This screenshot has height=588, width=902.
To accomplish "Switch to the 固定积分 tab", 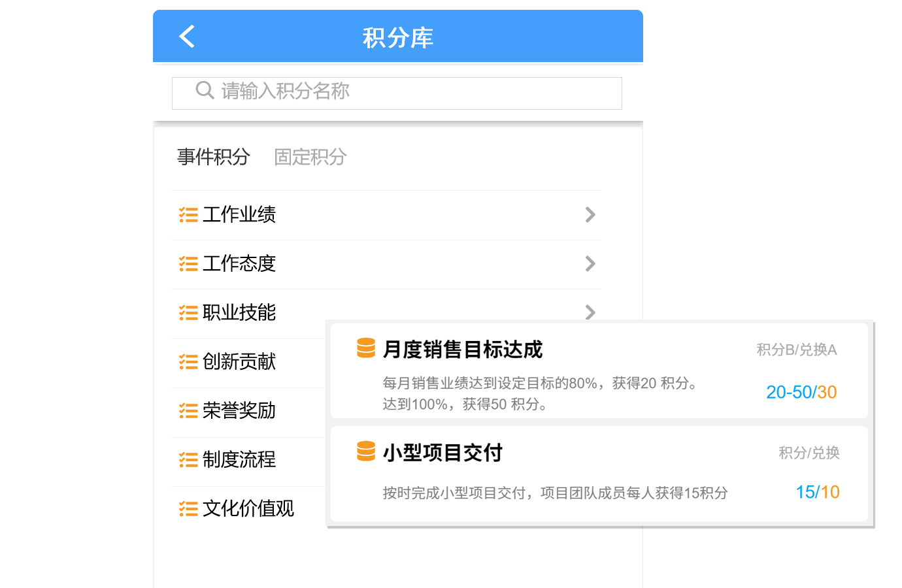I will [x=309, y=157].
